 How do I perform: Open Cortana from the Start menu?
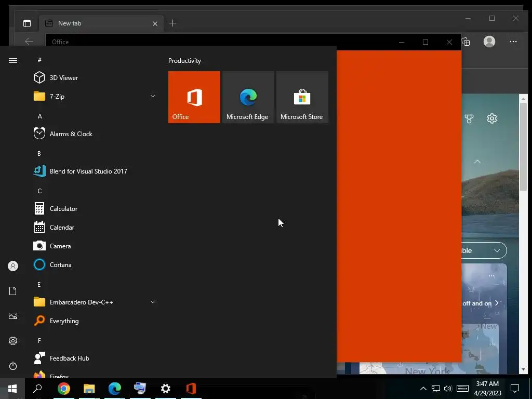(95, 264)
